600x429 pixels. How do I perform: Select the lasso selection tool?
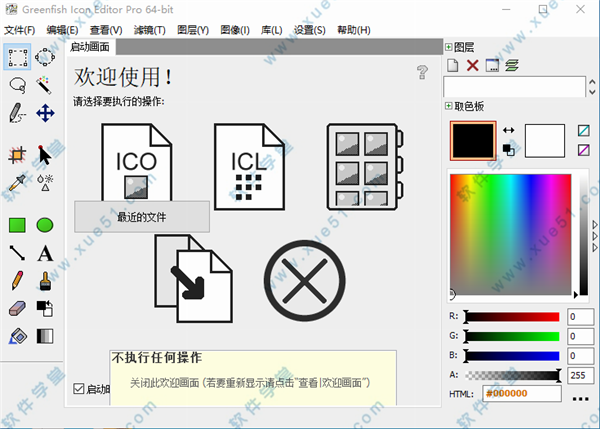coord(17,85)
